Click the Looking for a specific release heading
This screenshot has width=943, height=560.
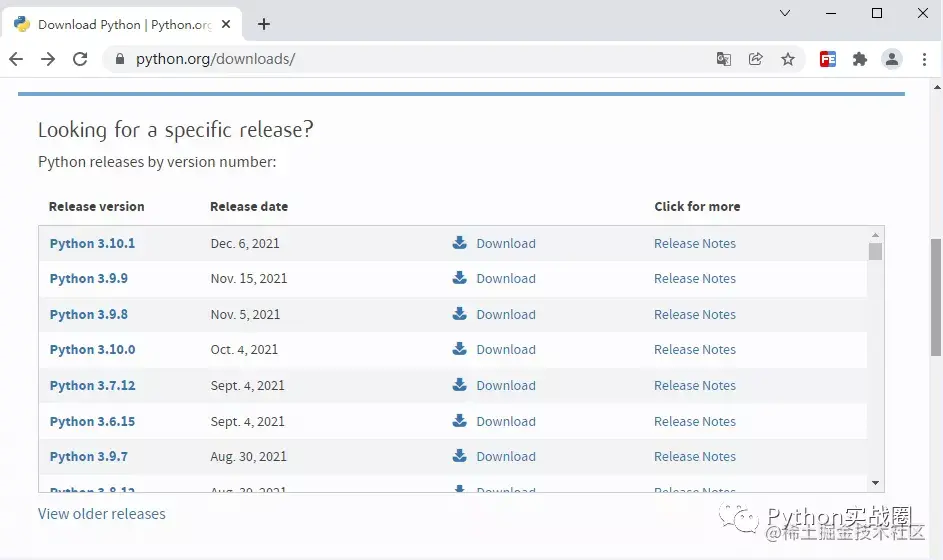(x=176, y=130)
